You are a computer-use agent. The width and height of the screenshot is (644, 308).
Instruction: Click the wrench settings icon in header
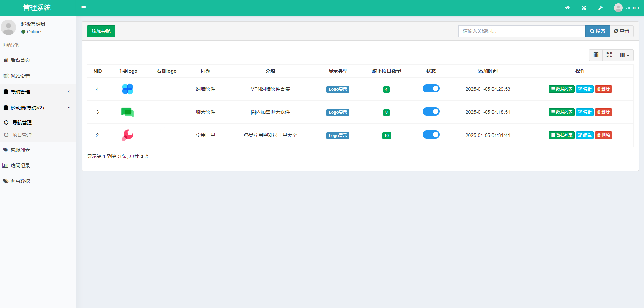coord(600,8)
